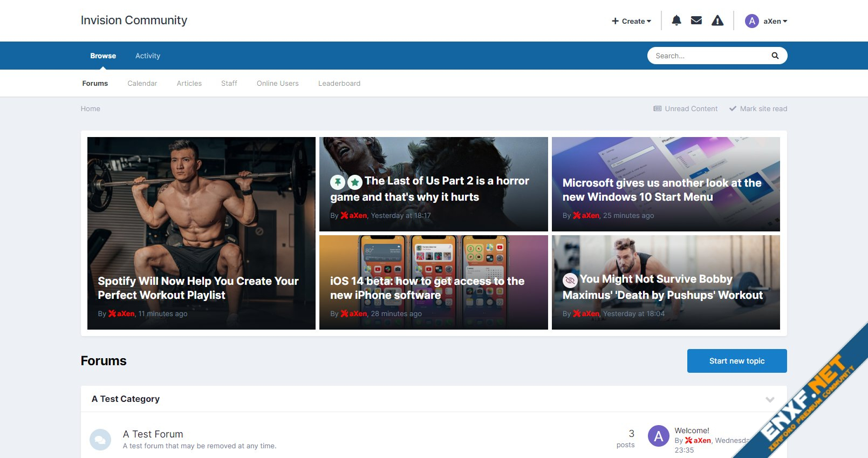Click the Start new topic button
The height and width of the screenshot is (458, 868).
(736, 361)
